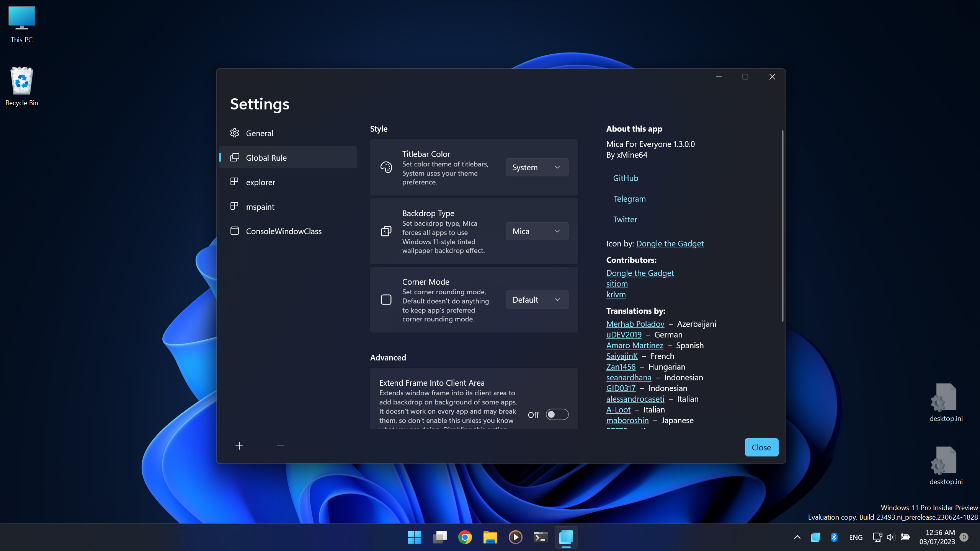
Task: Click the Add rule plus icon
Action: [240, 445]
